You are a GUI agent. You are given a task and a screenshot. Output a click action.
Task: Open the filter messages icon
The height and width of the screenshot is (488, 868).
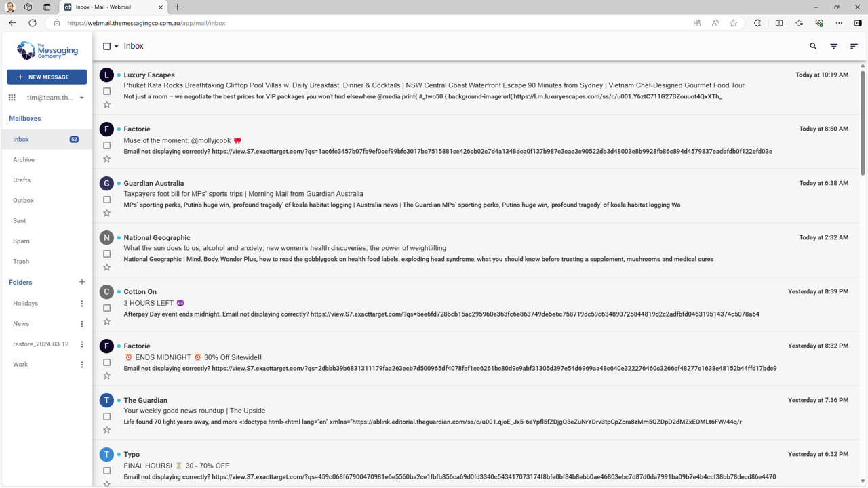tap(833, 46)
